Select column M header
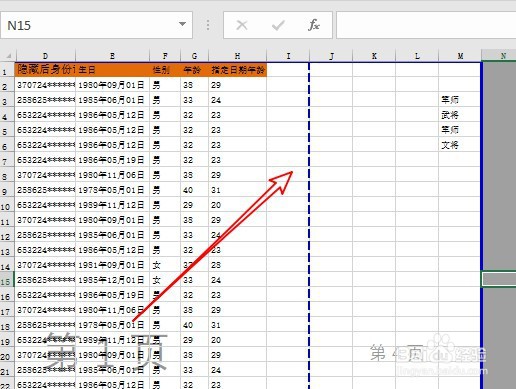Screen dimensions: 516x389 pyautogui.click(x=460, y=56)
